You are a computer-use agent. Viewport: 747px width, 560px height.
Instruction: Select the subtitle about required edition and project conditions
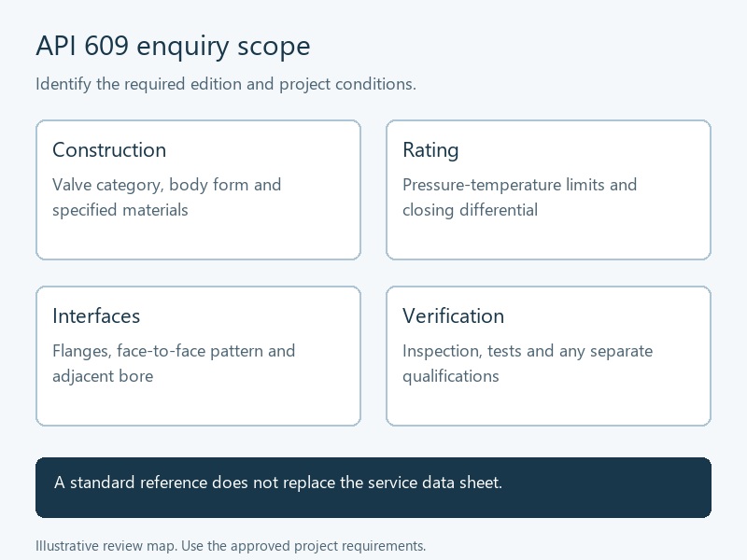click(x=226, y=84)
